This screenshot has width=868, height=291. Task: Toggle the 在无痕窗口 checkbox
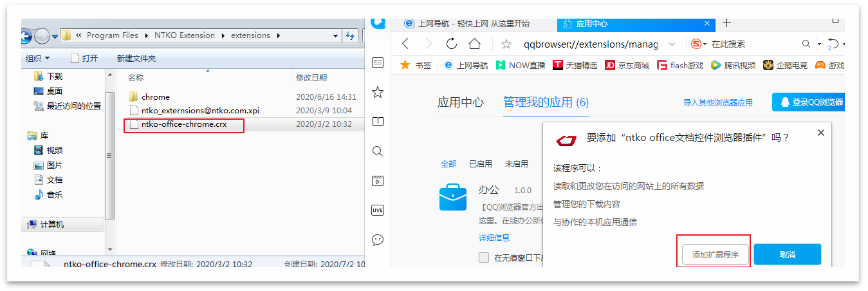click(484, 258)
